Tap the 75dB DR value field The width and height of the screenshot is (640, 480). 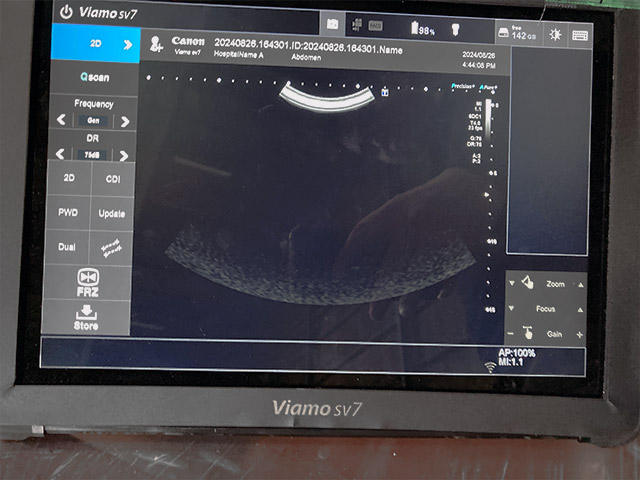click(x=92, y=155)
